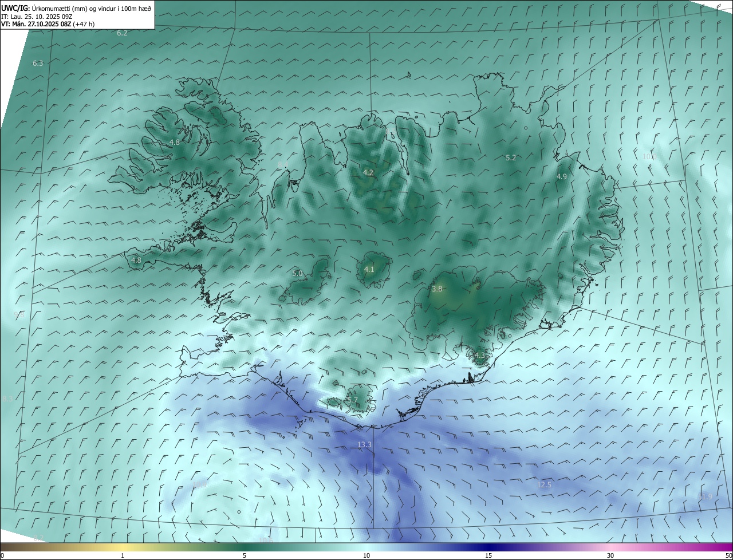Click the faint 10.9 value over the southwest sea
Image resolution: width=733 pixels, height=560 pixels.
[x=199, y=485]
